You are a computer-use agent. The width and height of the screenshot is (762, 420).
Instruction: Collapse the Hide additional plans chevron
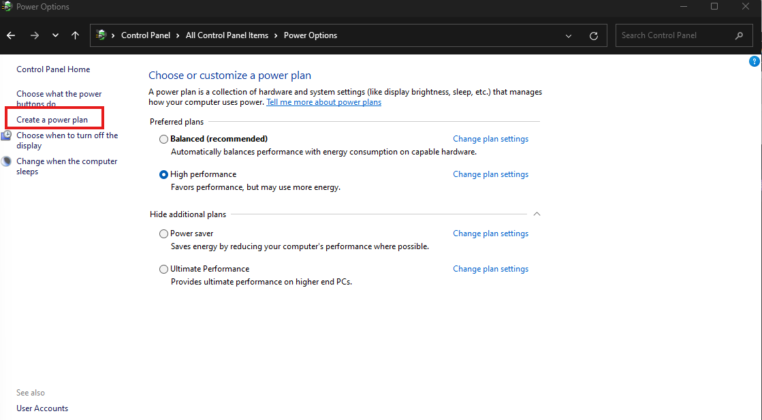[x=537, y=214]
